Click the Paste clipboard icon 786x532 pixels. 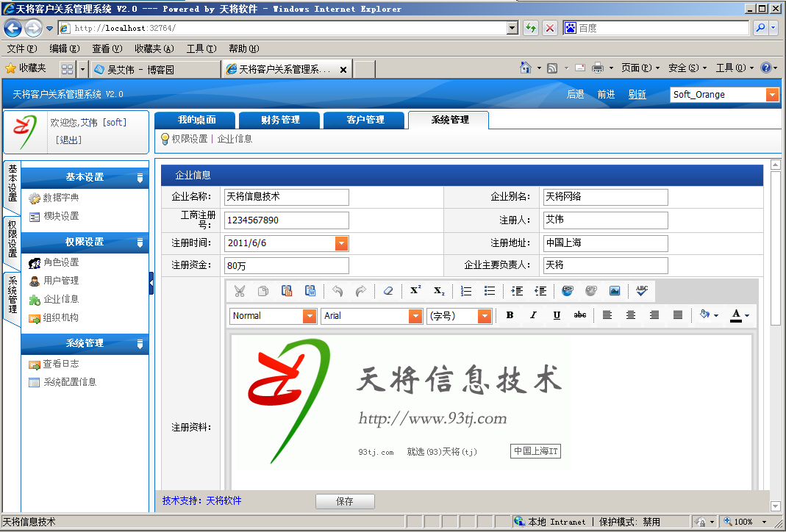(287, 291)
